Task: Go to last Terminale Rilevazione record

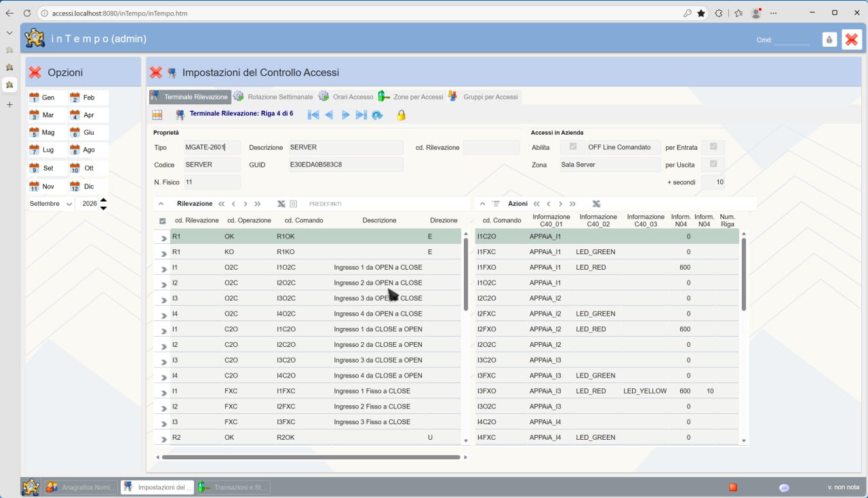Action: click(361, 115)
